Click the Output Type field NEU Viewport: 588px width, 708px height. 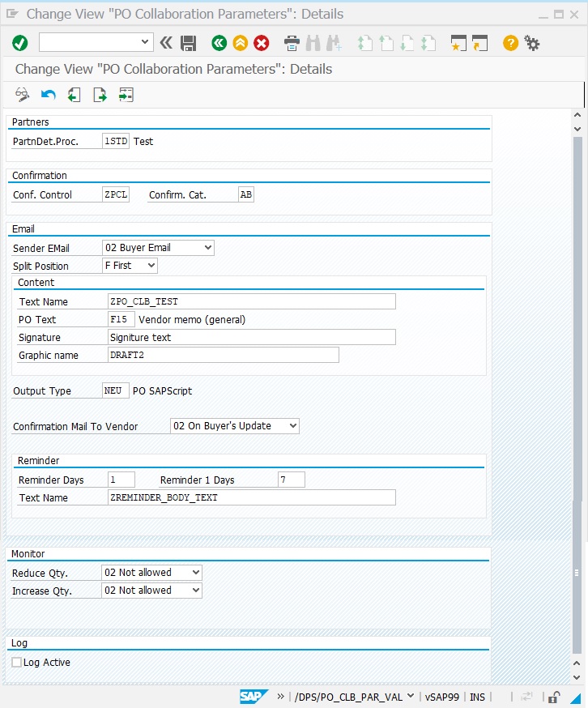116,390
